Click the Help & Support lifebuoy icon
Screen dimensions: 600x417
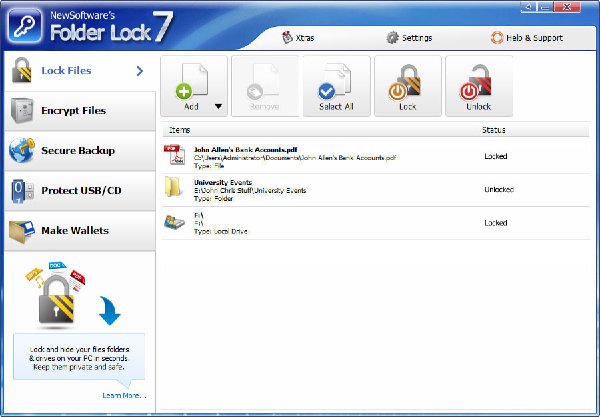pyautogui.click(x=497, y=37)
